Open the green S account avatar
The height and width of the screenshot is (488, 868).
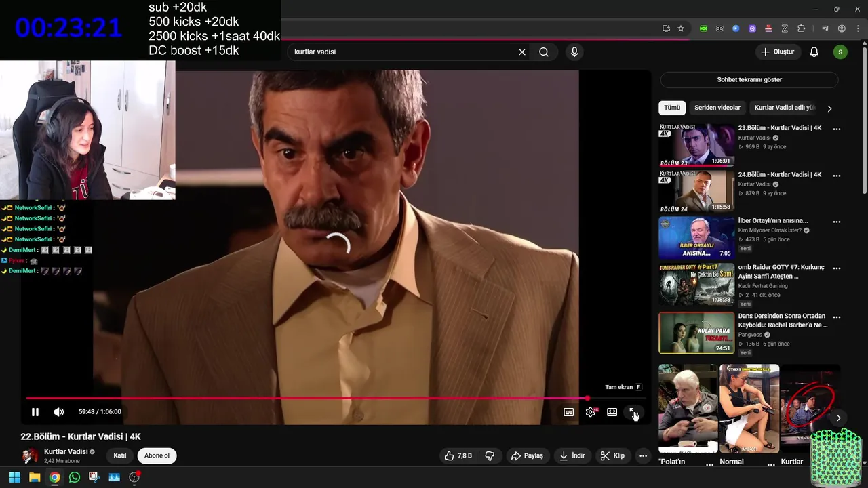click(840, 52)
